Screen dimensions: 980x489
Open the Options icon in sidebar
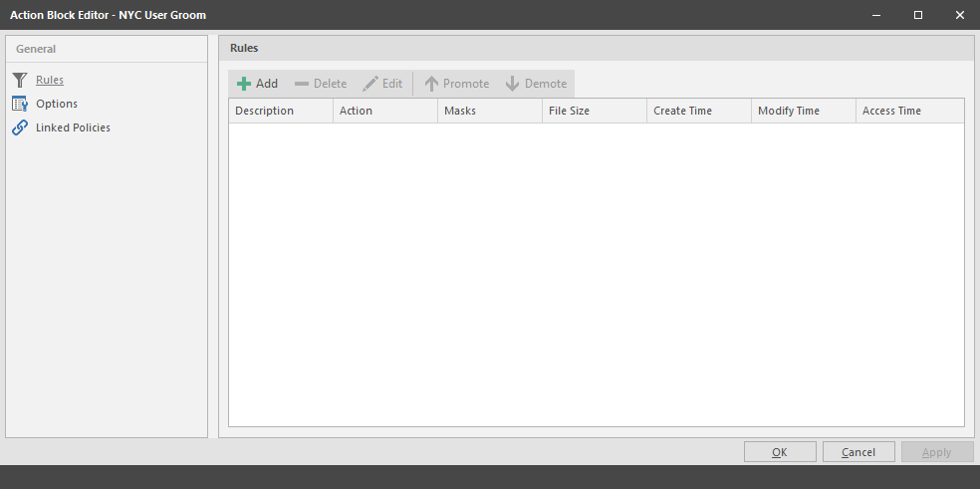pos(20,104)
